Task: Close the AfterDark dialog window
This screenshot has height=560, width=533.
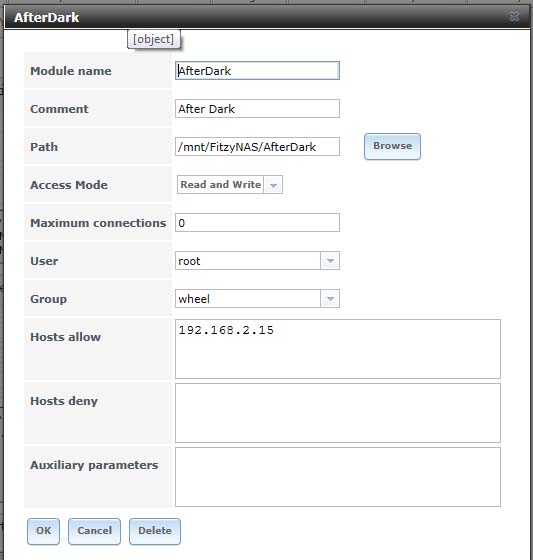Action: pyautogui.click(x=514, y=16)
